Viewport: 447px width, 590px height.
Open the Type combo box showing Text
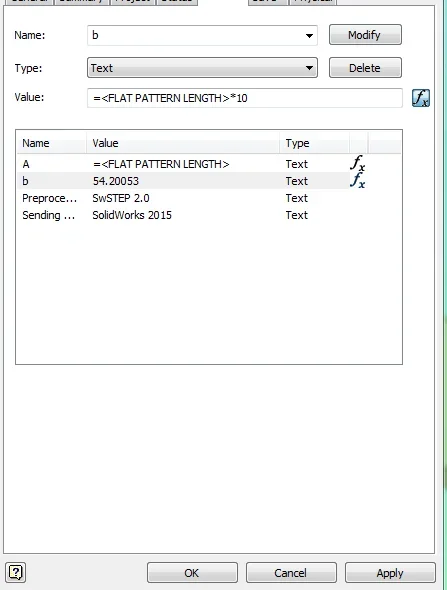click(x=202, y=68)
